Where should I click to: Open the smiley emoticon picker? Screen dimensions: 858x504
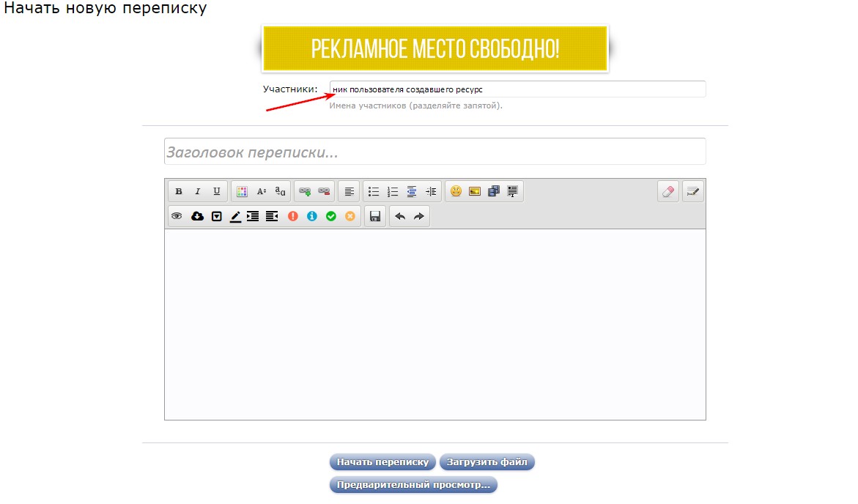tap(456, 192)
